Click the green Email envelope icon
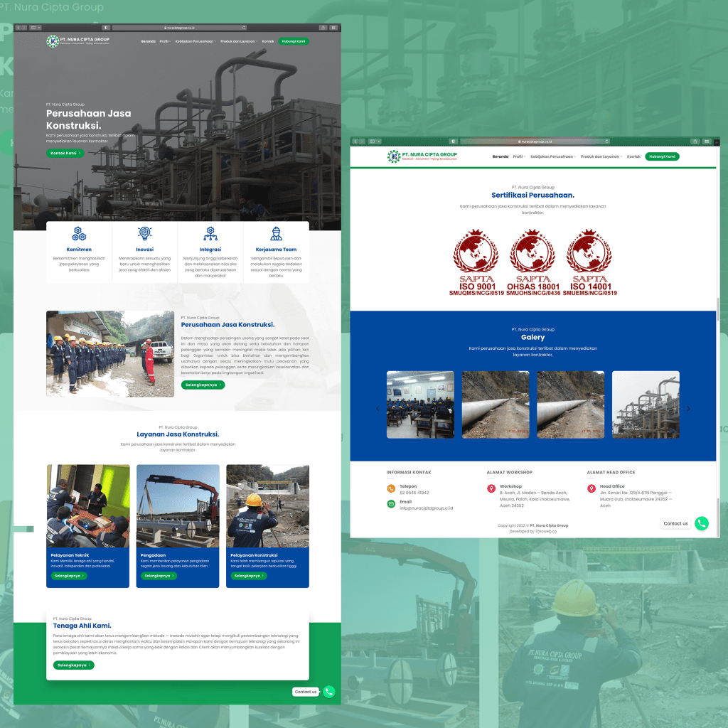This screenshot has width=728, height=728. pos(390,503)
